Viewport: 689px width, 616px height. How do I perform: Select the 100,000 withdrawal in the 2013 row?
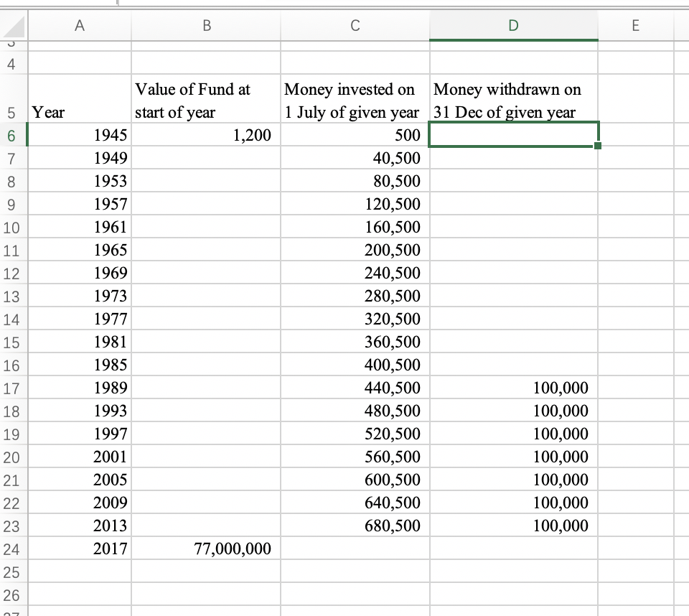pyautogui.click(x=514, y=525)
